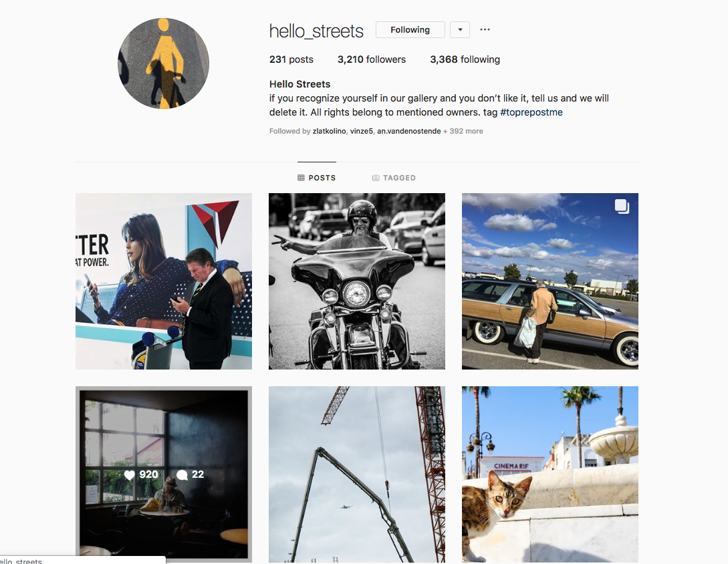Image resolution: width=728 pixels, height=564 pixels.
Task: Click the #toprepostme hashtag link
Action: (531, 112)
